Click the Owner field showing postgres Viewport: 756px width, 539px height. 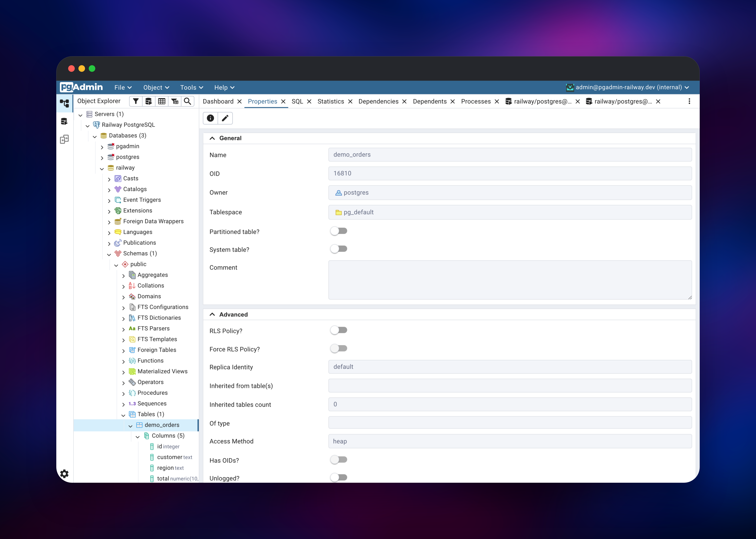coord(510,193)
